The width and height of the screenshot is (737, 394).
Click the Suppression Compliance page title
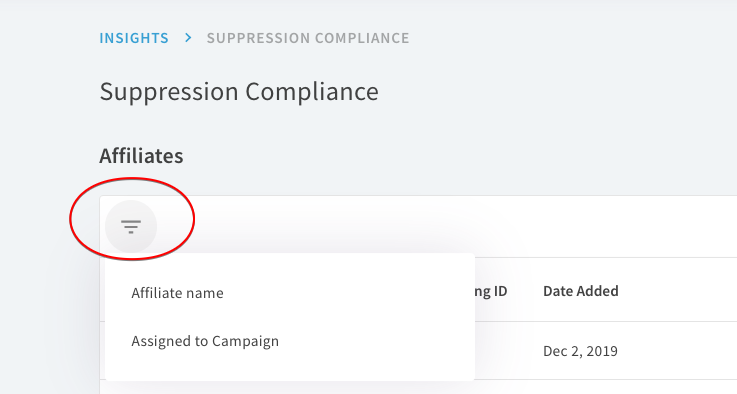tap(239, 91)
